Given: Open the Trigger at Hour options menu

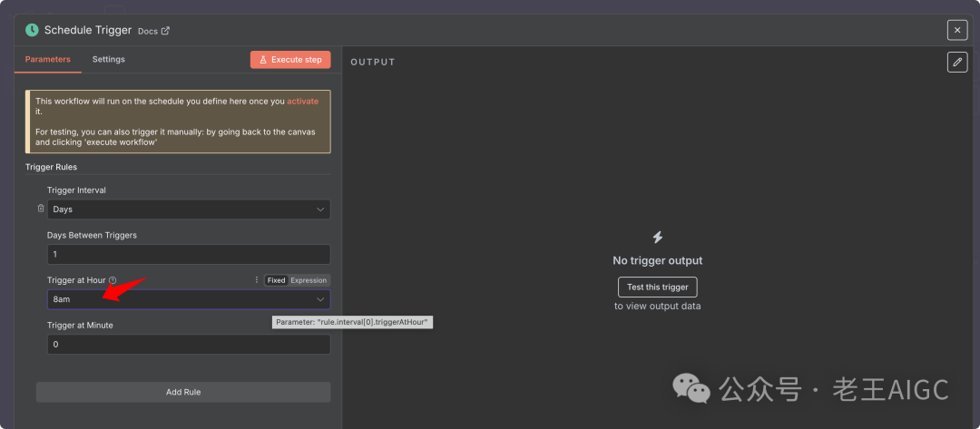Looking at the screenshot, I should click(256, 279).
